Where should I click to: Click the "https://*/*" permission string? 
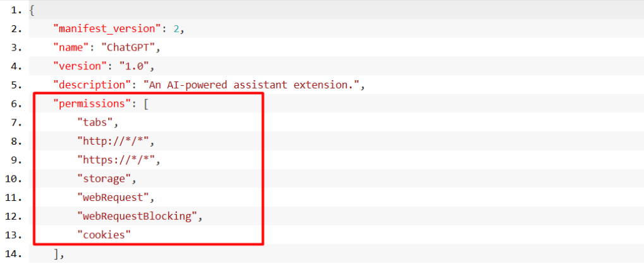click(116, 160)
